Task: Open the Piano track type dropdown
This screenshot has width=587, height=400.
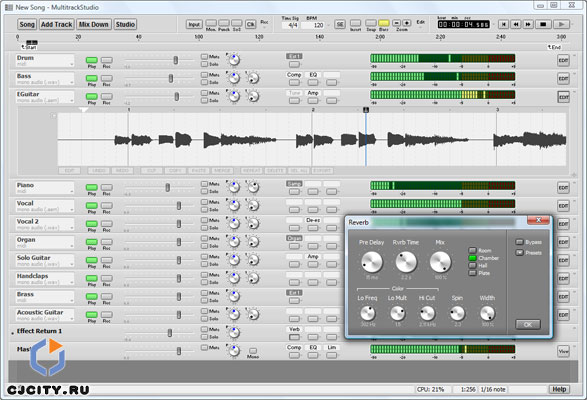Action: pos(71,192)
